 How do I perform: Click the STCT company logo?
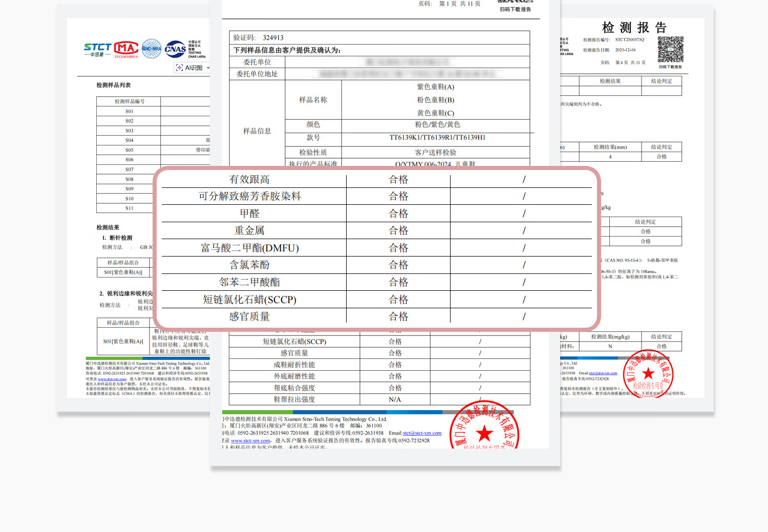pyautogui.click(x=97, y=49)
